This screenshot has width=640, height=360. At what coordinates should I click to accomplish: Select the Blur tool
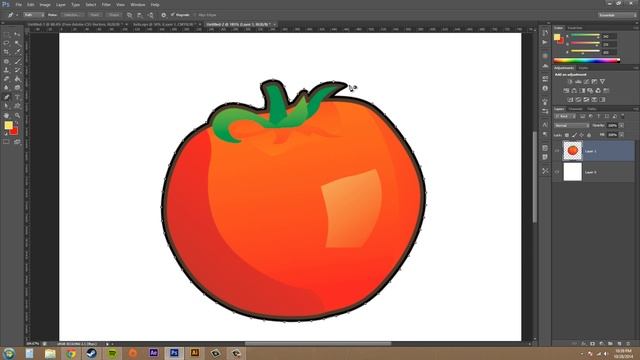click(x=6, y=88)
